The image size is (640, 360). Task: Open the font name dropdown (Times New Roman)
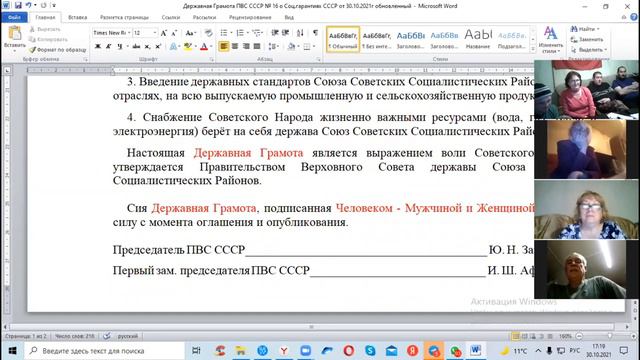coord(129,33)
